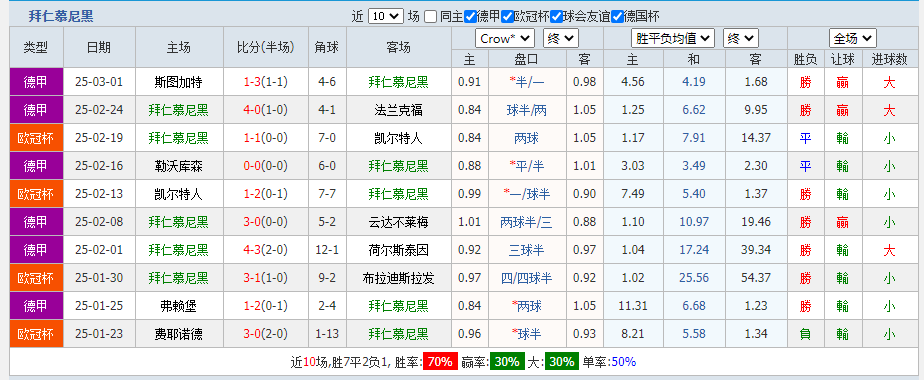Select the 盘口 column header
The image size is (924, 380).
tap(527, 59)
